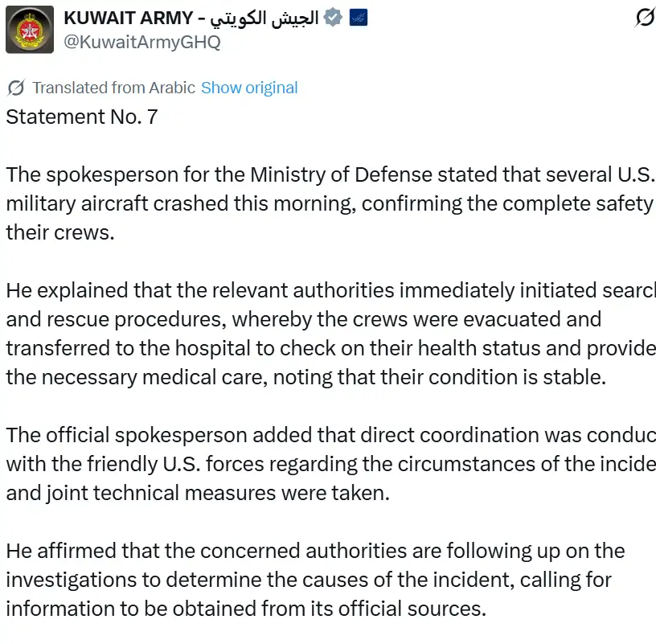Show the original Arabic post

click(x=249, y=88)
